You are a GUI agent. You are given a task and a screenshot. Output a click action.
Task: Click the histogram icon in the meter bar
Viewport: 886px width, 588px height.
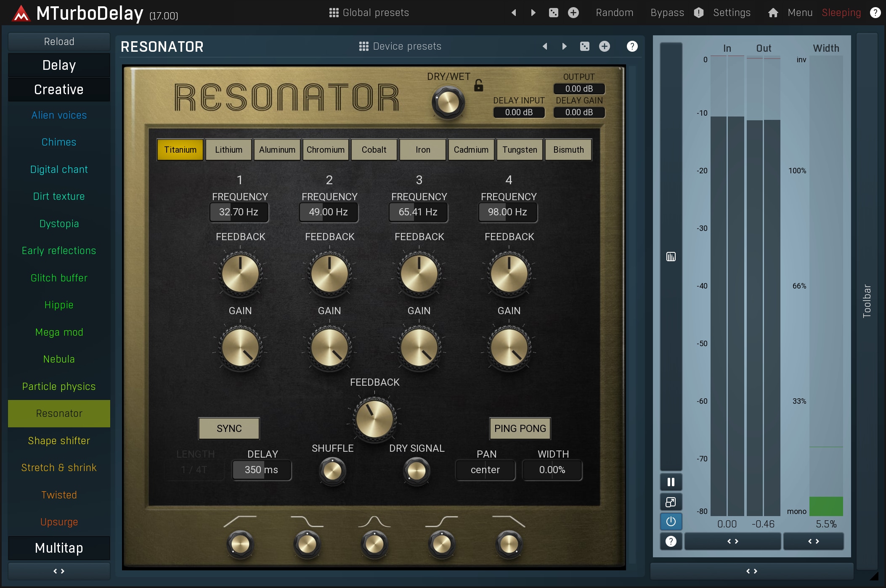point(671,257)
